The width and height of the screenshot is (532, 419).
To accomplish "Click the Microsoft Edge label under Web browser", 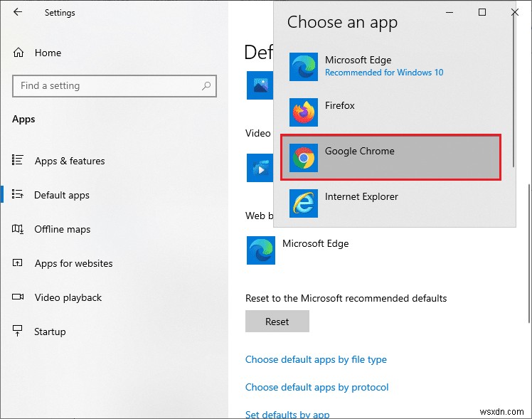I will [316, 243].
